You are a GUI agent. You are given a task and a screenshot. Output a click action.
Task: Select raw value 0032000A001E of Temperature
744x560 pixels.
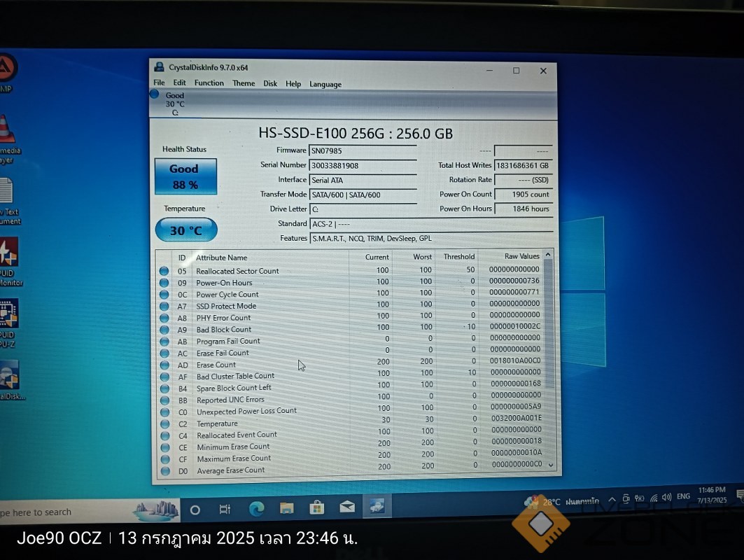click(517, 418)
